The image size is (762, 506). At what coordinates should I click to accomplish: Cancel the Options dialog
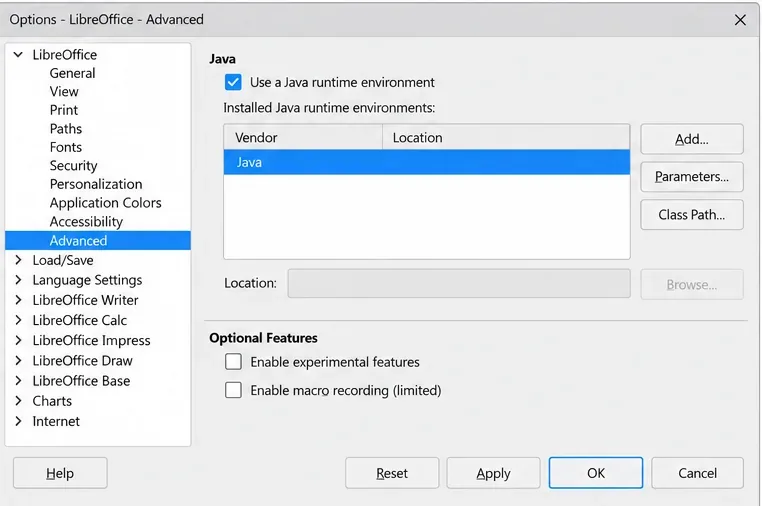[697, 473]
